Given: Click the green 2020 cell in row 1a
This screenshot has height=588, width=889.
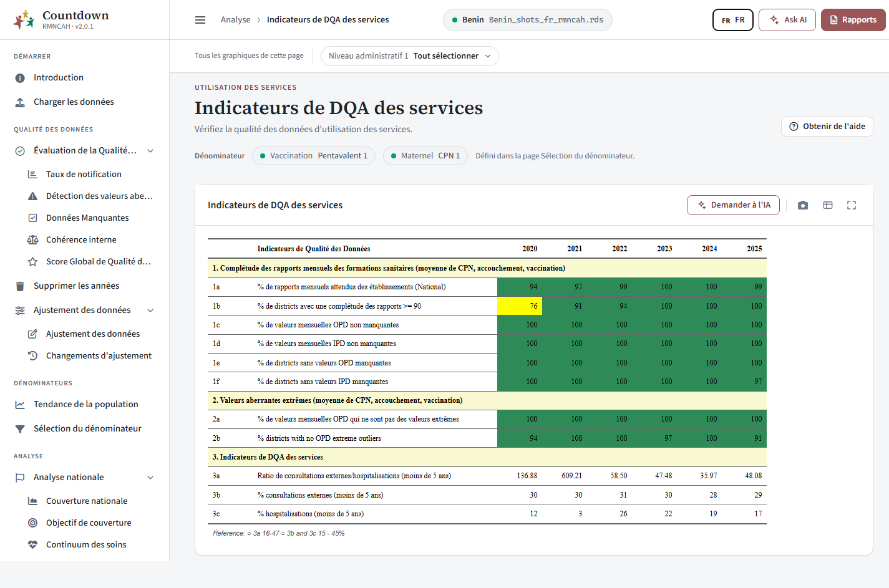Looking at the screenshot, I should coord(520,287).
